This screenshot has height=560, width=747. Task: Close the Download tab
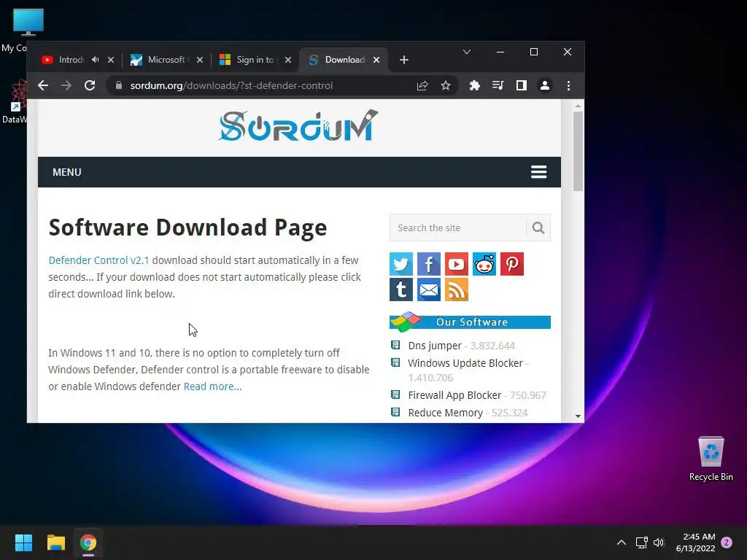coord(376,60)
